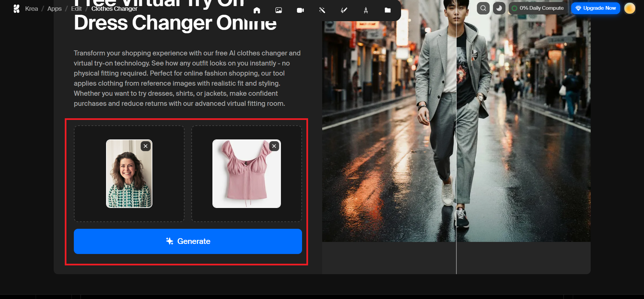
Task: Open the compass Train icon
Action: coord(366,10)
